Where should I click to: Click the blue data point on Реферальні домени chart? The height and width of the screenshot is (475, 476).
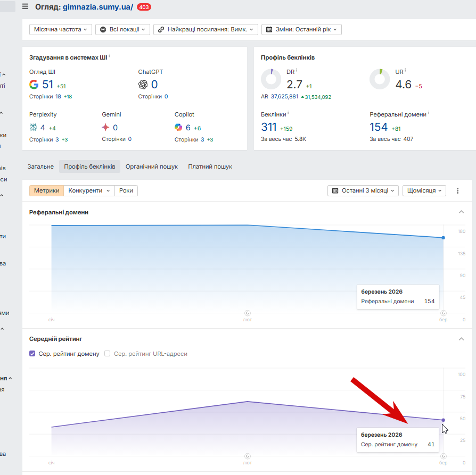tap(443, 238)
